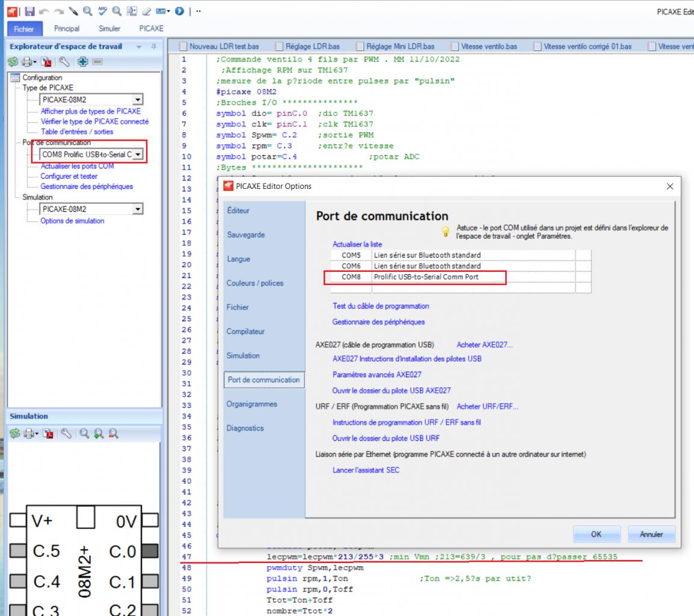Open the Simuler ribbon tab
The width and height of the screenshot is (694, 616).
[x=109, y=28]
